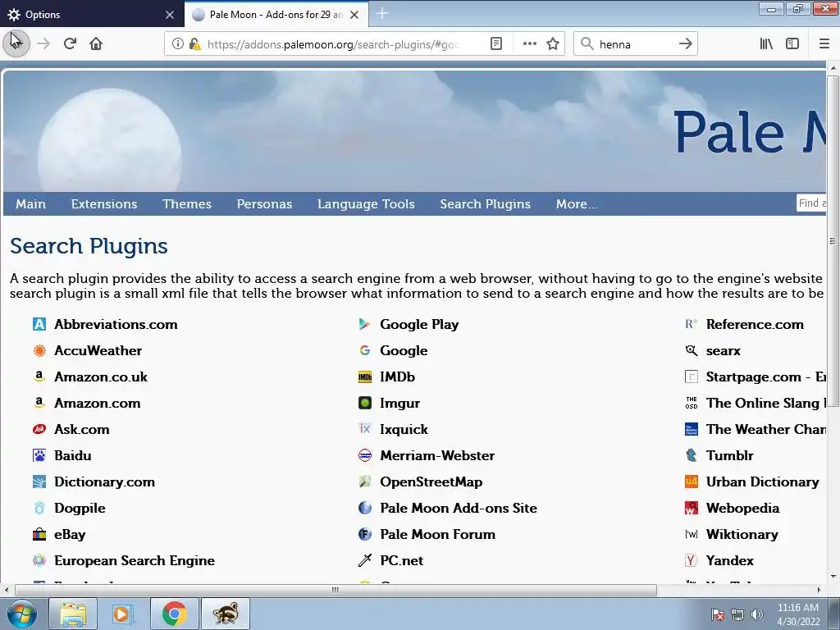Open Google Chrome from the taskbar
840x630 pixels.
tap(174, 614)
